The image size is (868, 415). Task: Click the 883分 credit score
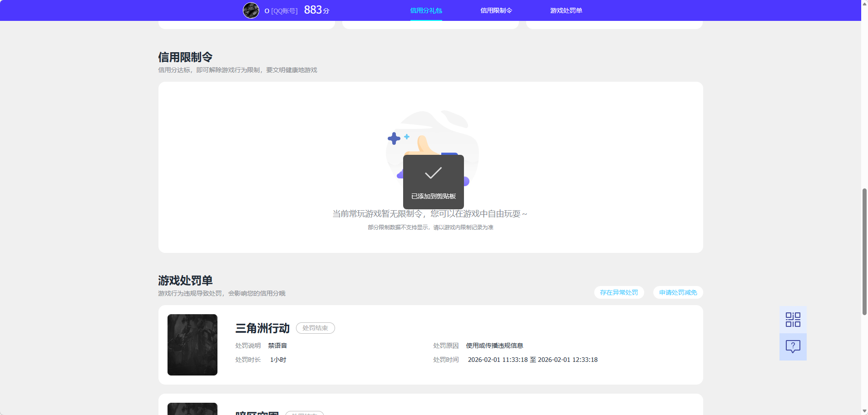pos(316,9)
